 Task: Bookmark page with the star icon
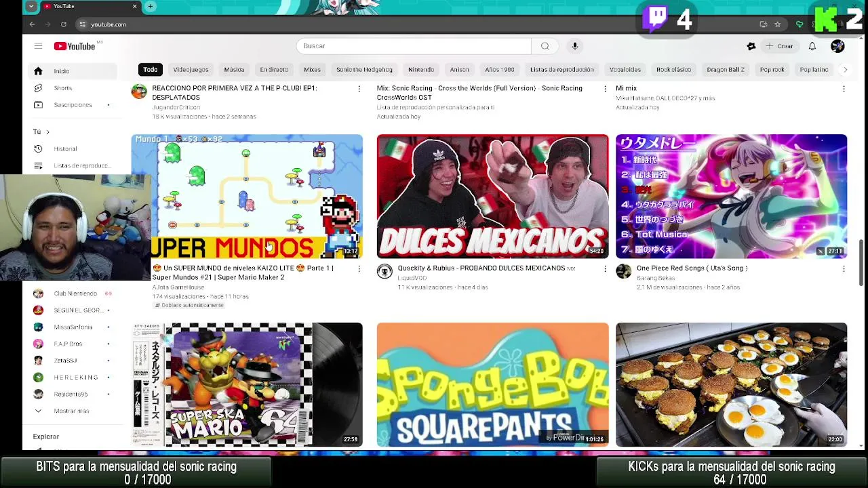(777, 24)
